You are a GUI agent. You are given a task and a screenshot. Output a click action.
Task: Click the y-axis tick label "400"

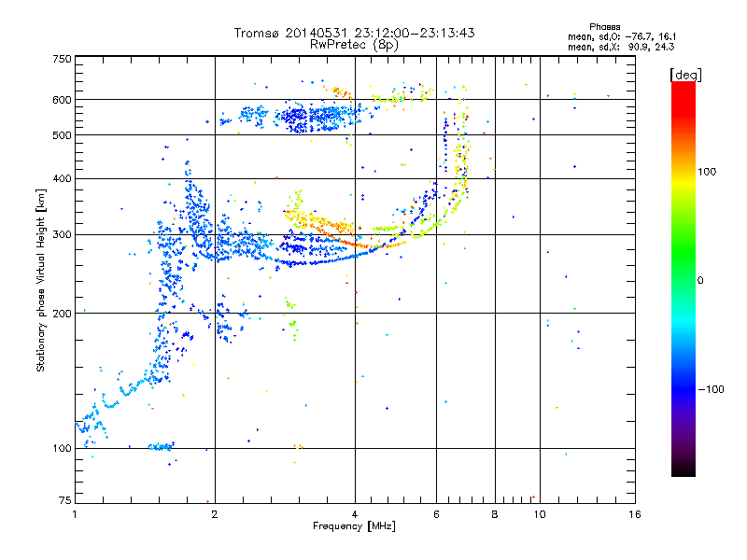click(x=62, y=179)
